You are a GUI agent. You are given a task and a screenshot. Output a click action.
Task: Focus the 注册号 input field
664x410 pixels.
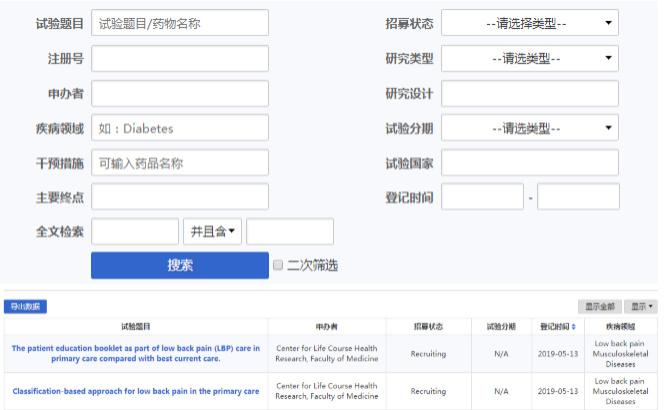pos(180,58)
